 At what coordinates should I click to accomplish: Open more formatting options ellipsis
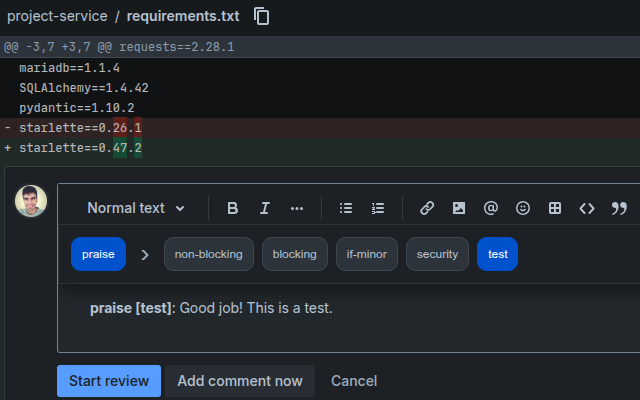[297, 208]
